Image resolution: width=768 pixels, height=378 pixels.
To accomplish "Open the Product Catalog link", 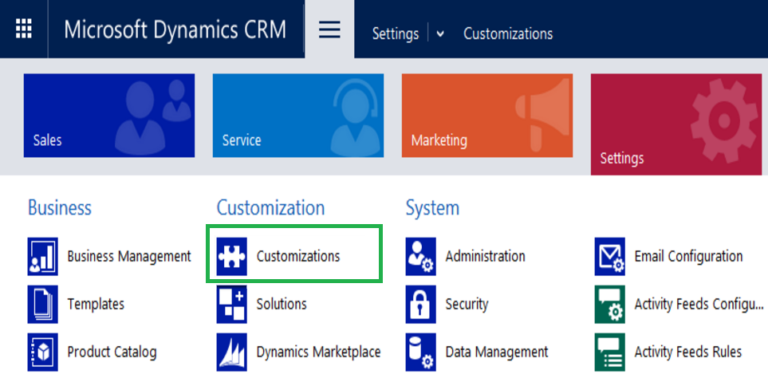I will coord(112,352).
